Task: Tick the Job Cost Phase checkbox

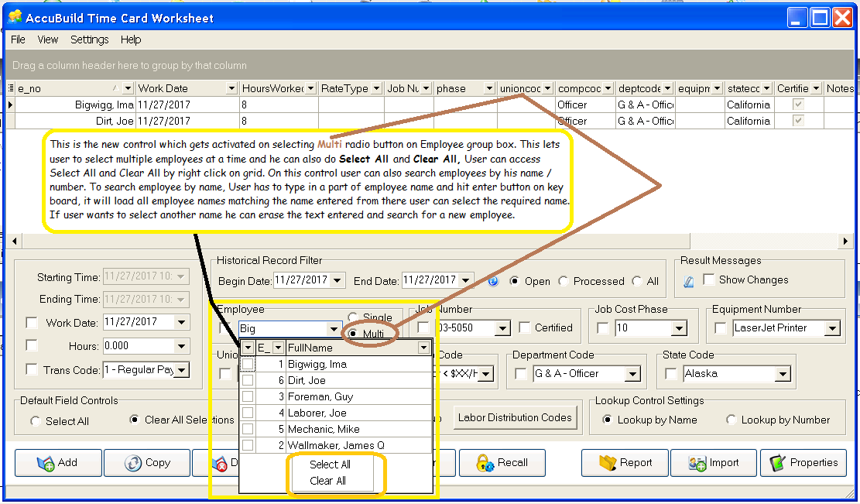Action: point(603,328)
